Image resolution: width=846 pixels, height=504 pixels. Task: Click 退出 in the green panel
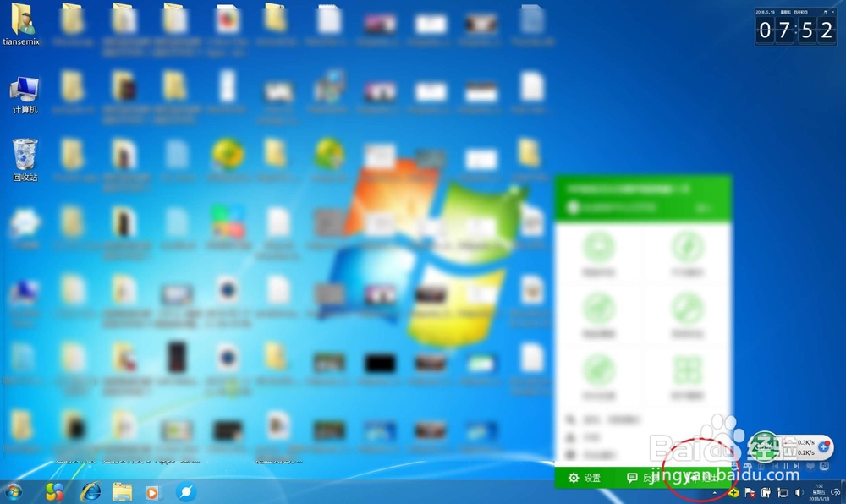click(x=703, y=478)
